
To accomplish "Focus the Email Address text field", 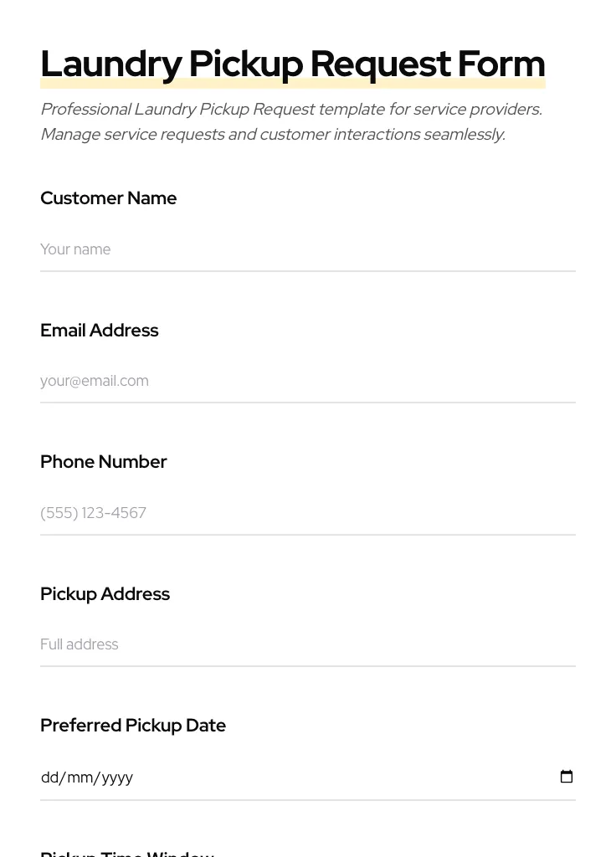I will tap(308, 381).
